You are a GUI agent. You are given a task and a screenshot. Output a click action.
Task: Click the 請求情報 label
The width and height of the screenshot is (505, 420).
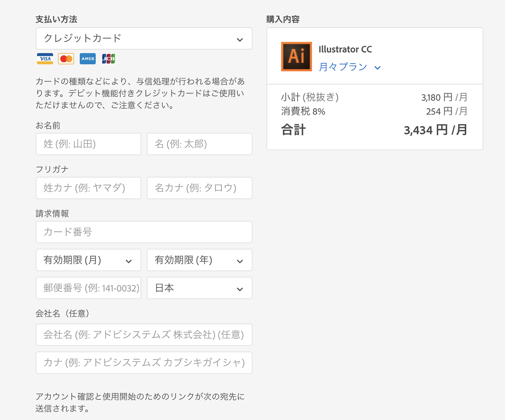pyautogui.click(x=52, y=214)
